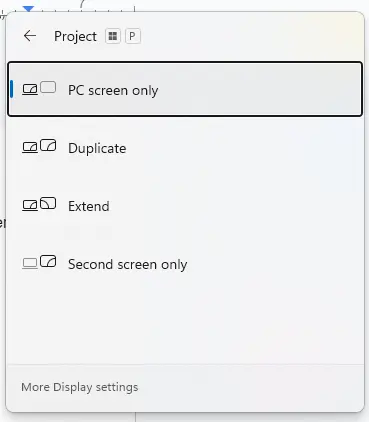Click the PC screen only display icon
This screenshot has height=422, width=369.
[x=39, y=89]
